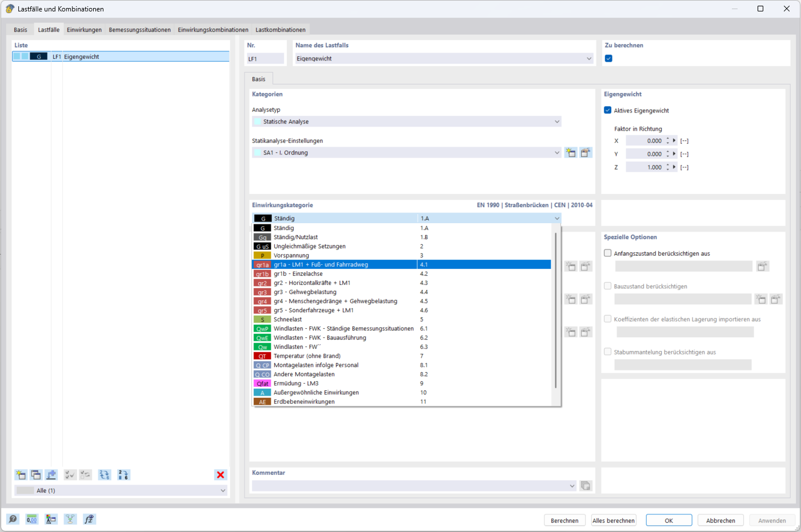This screenshot has width=801, height=532.
Task: Increase the Z factor with stepper
Action: tap(667, 165)
